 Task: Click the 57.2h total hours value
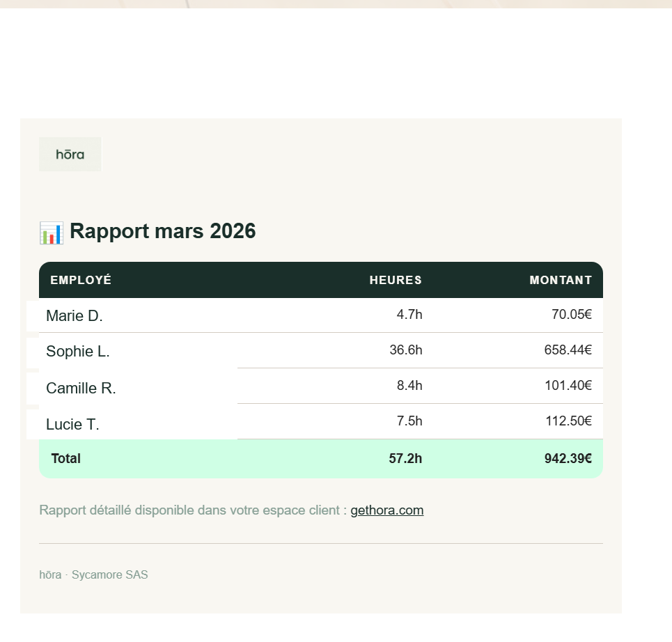click(x=406, y=458)
